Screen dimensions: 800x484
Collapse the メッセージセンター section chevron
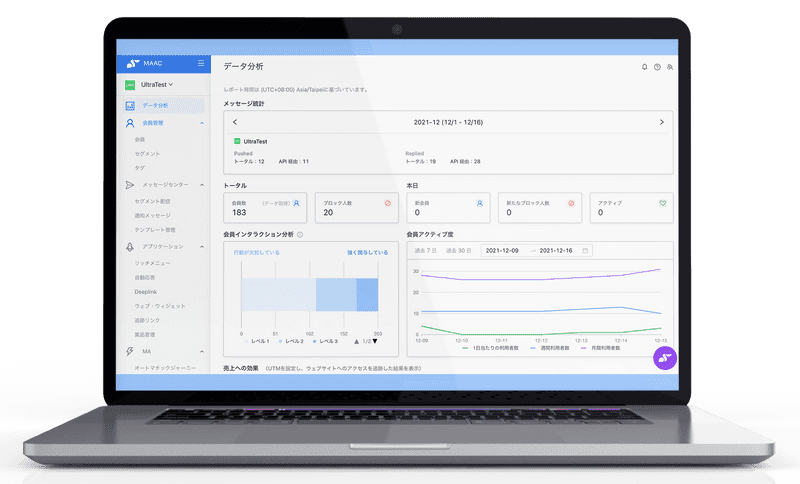202,185
